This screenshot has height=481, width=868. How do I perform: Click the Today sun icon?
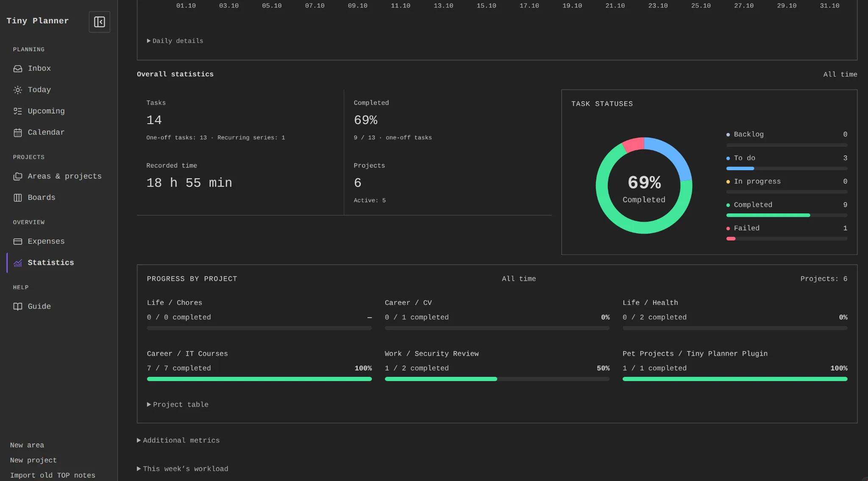click(x=17, y=90)
